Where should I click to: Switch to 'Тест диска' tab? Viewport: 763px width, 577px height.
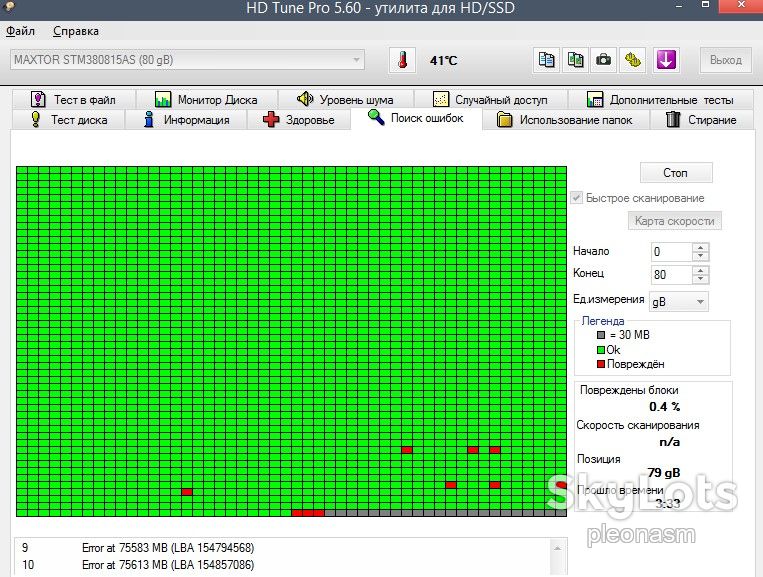tap(68, 120)
